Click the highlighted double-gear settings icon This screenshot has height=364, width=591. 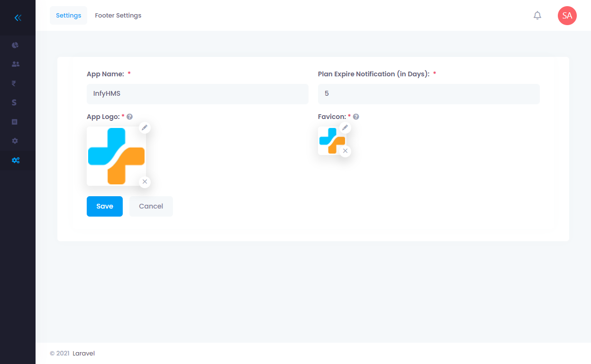[15, 160]
